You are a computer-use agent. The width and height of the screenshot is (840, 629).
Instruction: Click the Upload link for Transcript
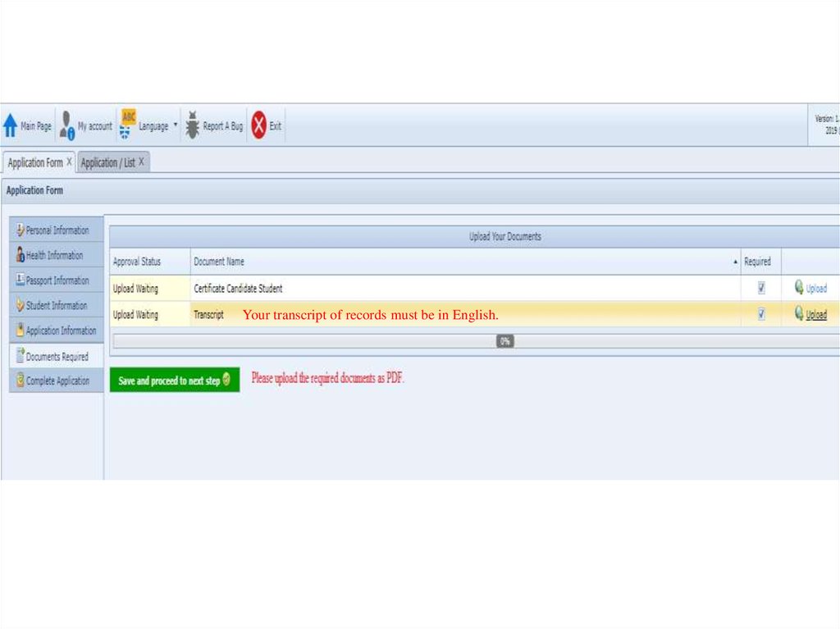(816, 315)
